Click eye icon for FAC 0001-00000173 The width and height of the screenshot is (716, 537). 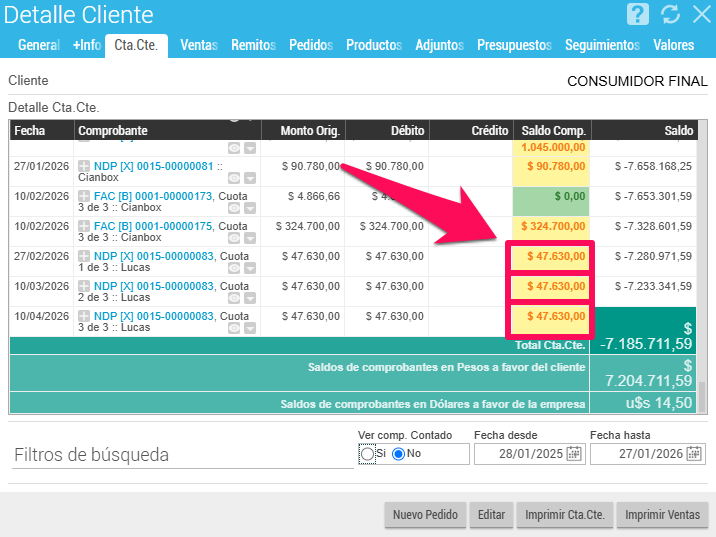234,208
